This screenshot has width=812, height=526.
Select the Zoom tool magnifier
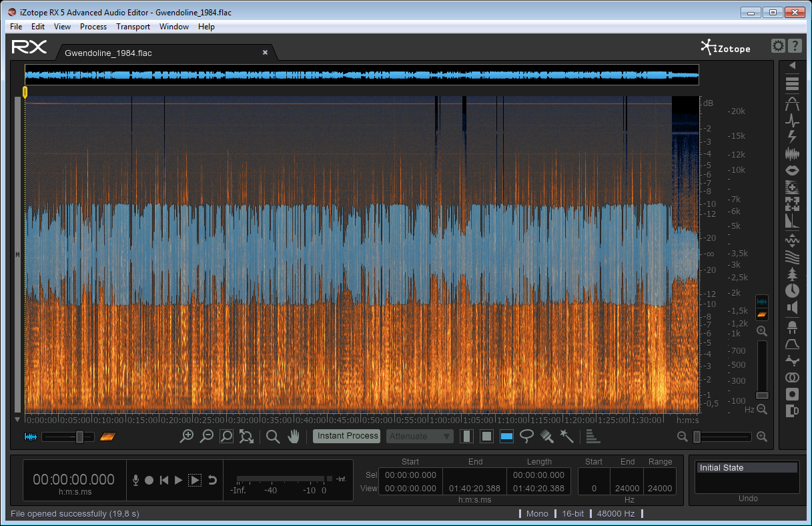click(272, 437)
